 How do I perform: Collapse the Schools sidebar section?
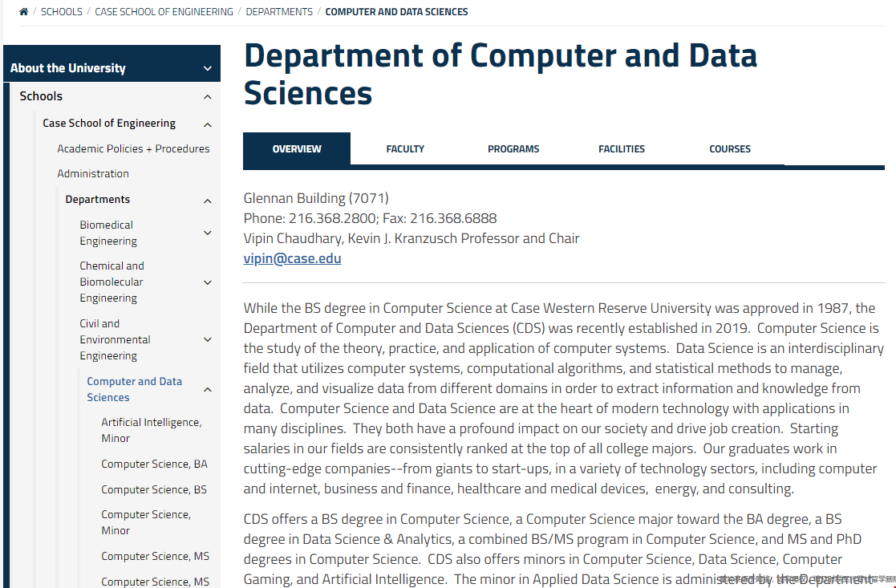pyautogui.click(x=208, y=97)
